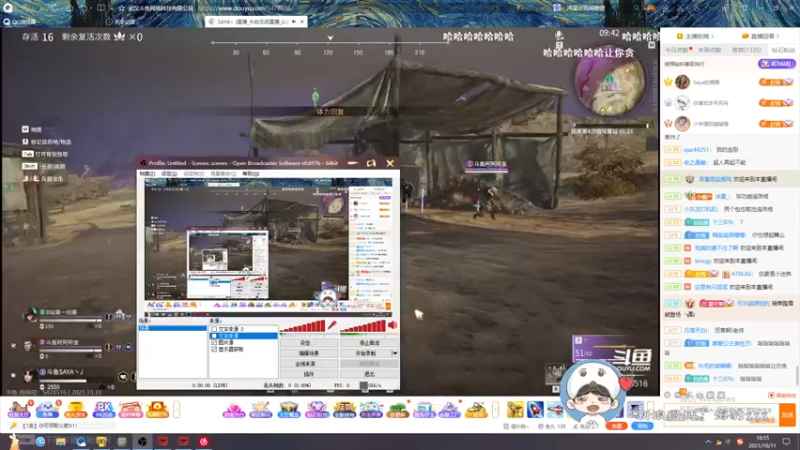Open user lemogy in chat

(x=703, y=261)
